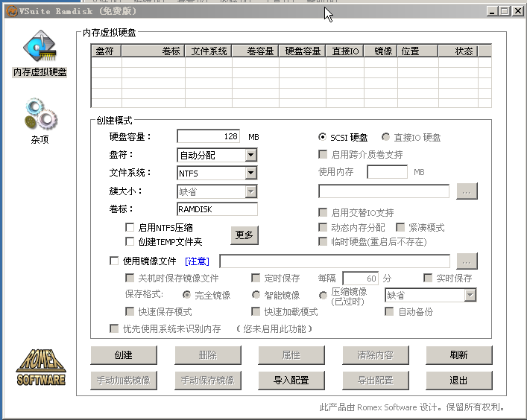Select the 压缩镜像(已过时) radio option
527x420 pixels.
323,295
